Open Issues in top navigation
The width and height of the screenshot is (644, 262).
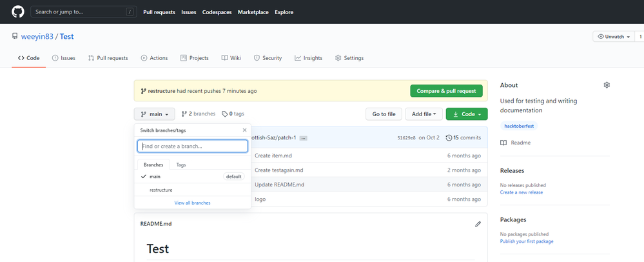click(189, 12)
